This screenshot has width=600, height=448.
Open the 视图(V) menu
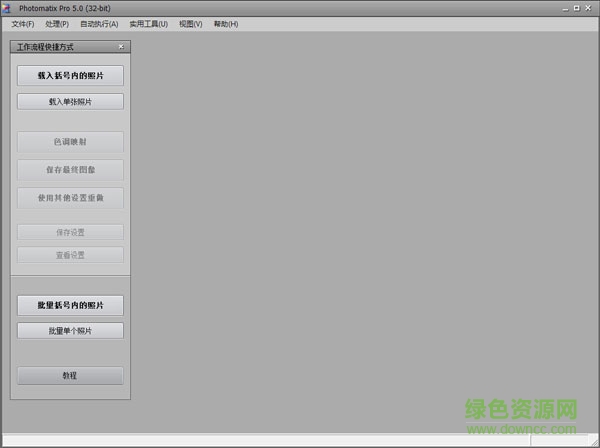click(191, 24)
